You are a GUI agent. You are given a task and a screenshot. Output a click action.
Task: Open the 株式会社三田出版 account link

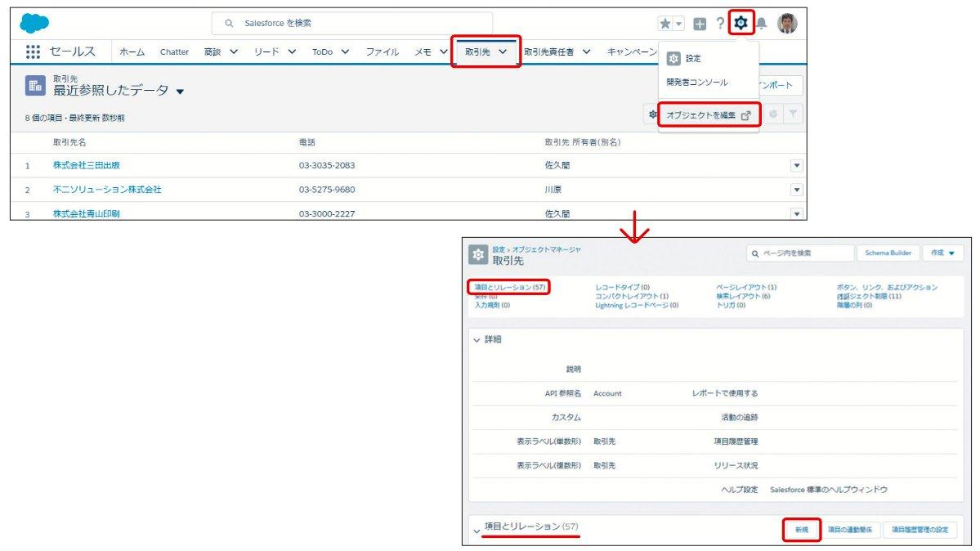(x=87, y=165)
